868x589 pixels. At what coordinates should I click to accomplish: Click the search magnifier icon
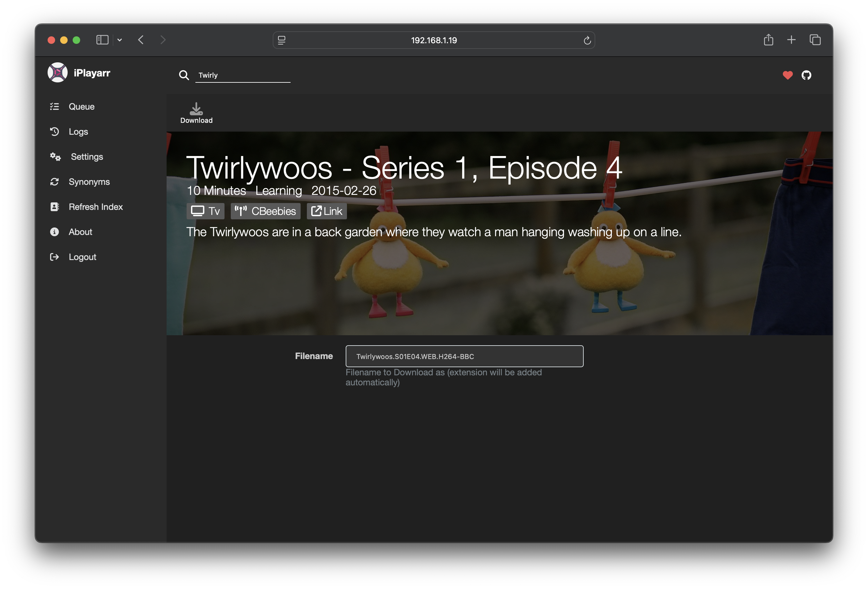point(184,75)
